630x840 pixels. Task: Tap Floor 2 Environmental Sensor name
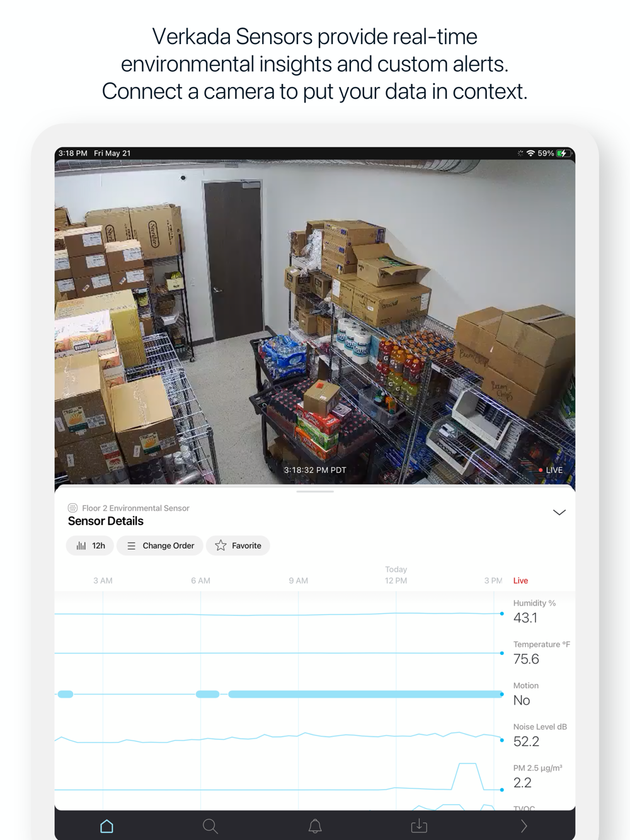(135, 508)
